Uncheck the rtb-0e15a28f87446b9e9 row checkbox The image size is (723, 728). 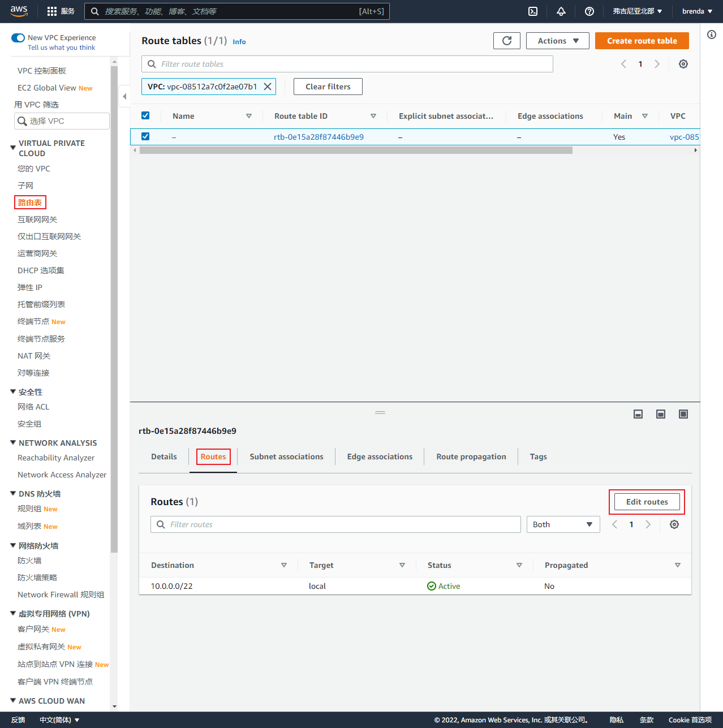pos(145,136)
